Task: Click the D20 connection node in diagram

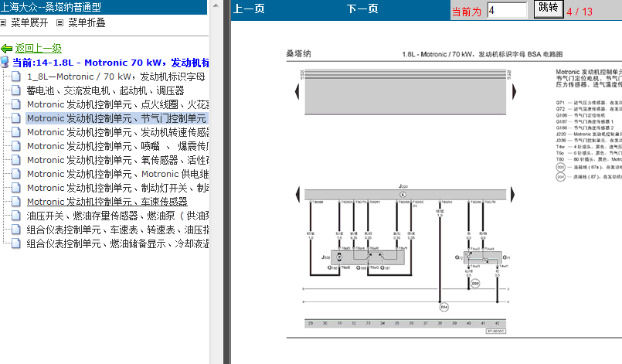Action: pos(475,284)
